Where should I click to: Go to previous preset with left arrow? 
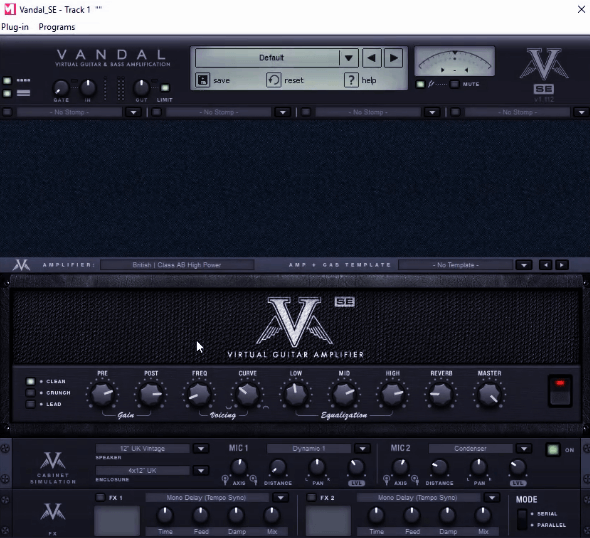tap(372, 58)
